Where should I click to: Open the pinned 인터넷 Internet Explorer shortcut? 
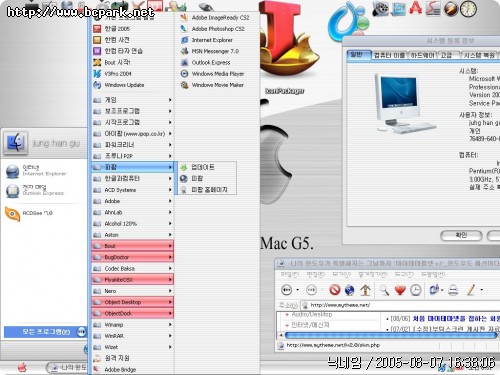(x=36, y=171)
